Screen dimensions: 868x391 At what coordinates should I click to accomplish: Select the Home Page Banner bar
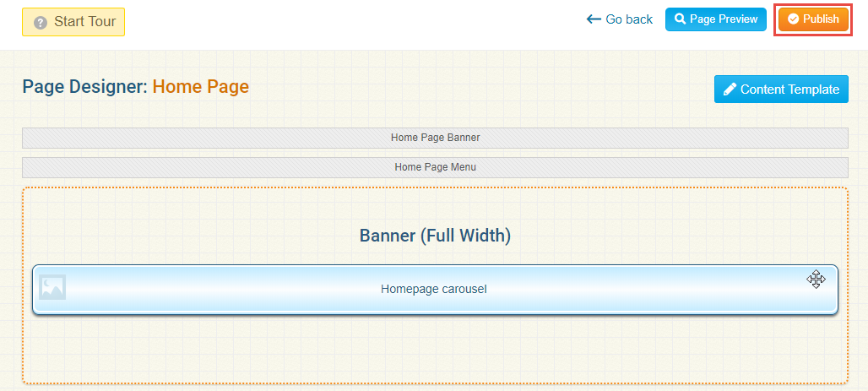point(435,138)
